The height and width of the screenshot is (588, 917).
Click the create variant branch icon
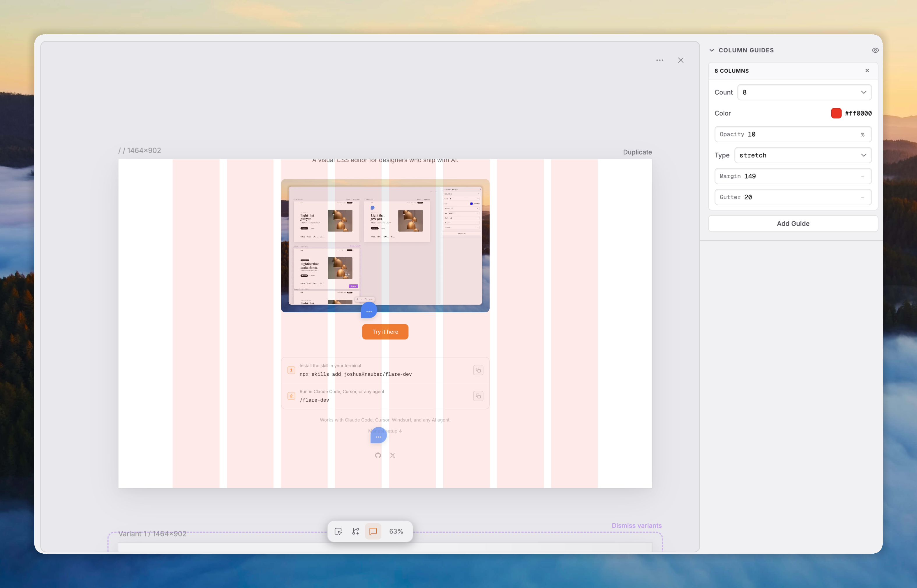pyautogui.click(x=355, y=531)
